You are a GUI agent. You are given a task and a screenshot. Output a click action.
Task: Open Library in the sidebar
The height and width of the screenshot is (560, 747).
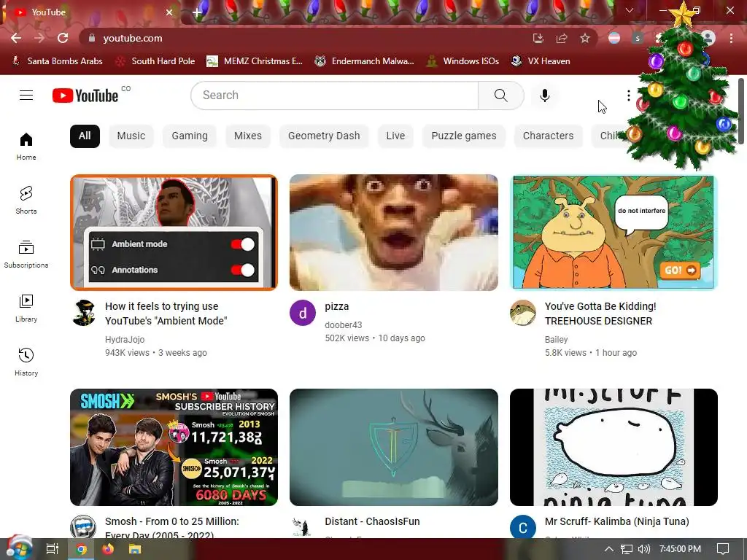(x=26, y=308)
